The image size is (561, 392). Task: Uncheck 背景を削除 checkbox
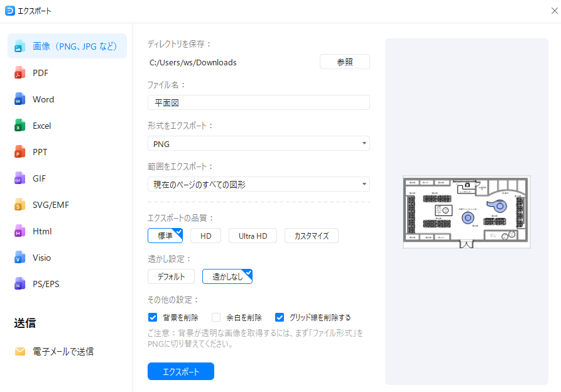pyautogui.click(x=153, y=317)
